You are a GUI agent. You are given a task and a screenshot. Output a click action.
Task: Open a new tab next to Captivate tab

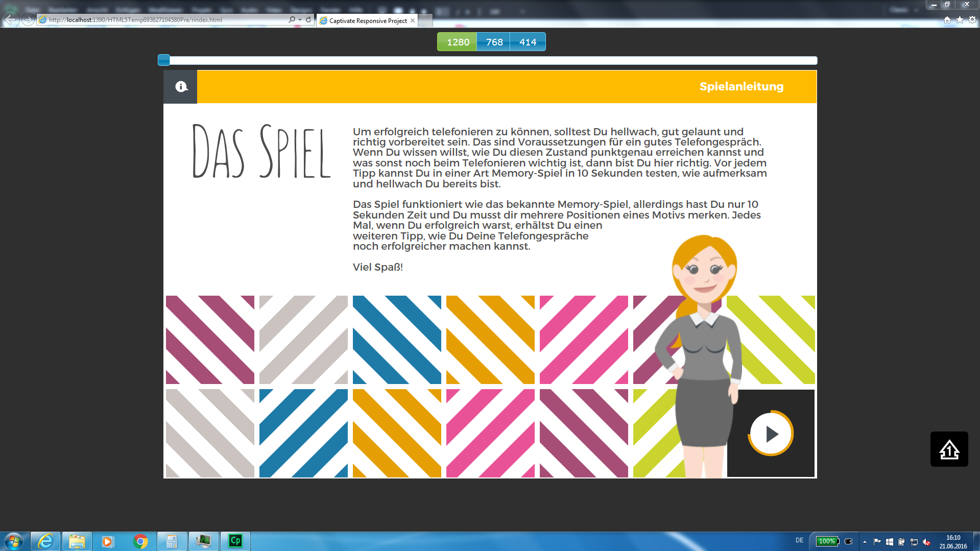(425, 20)
